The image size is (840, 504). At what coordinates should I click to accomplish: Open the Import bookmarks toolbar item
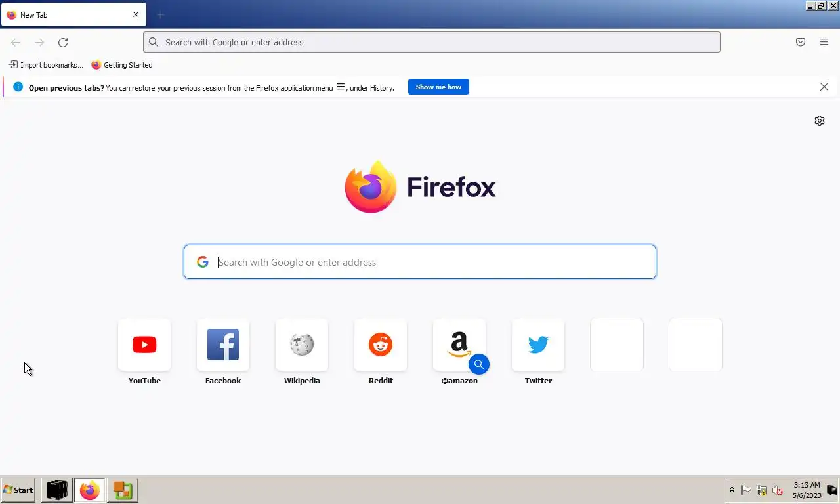(45, 65)
